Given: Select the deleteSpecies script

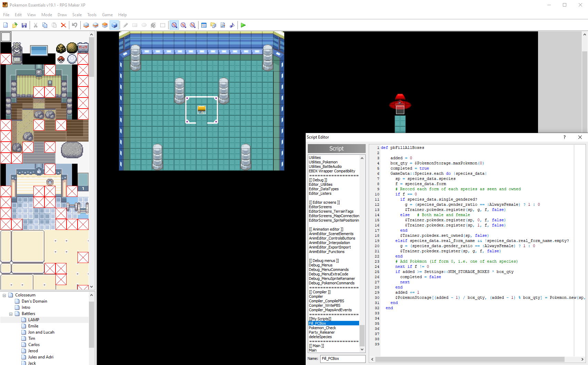Looking at the screenshot, I should click(x=320, y=337).
